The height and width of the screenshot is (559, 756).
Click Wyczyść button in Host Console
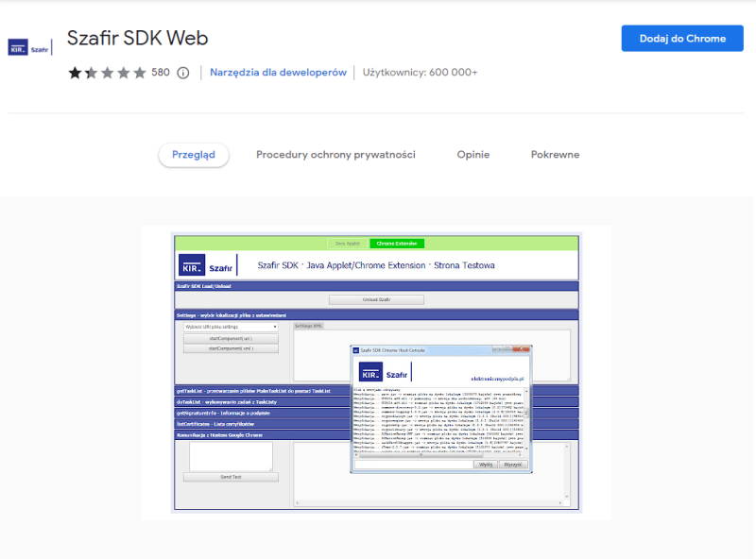point(513,465)
